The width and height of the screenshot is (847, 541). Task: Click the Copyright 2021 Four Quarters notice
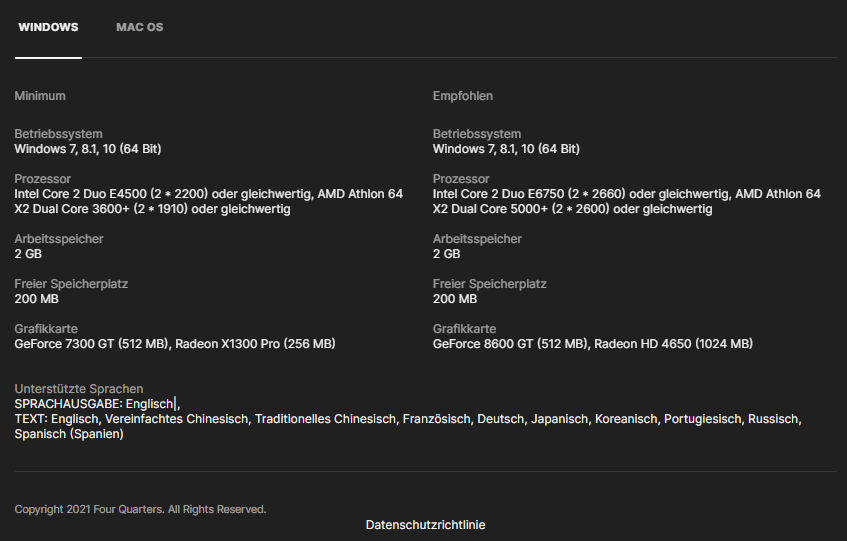point(140,510)
